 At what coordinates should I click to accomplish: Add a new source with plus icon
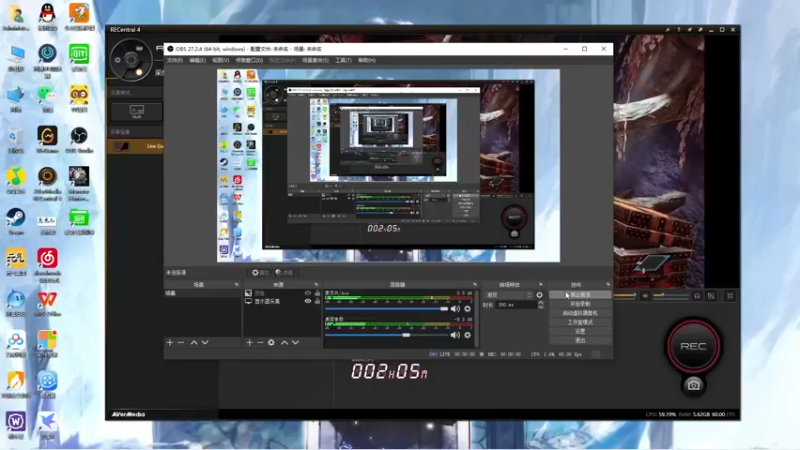(249, 342)
